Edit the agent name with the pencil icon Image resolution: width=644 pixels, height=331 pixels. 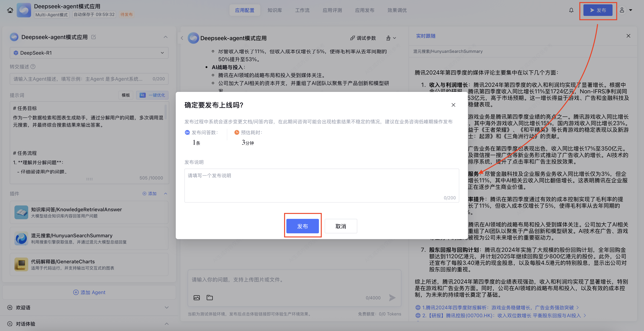93,37
